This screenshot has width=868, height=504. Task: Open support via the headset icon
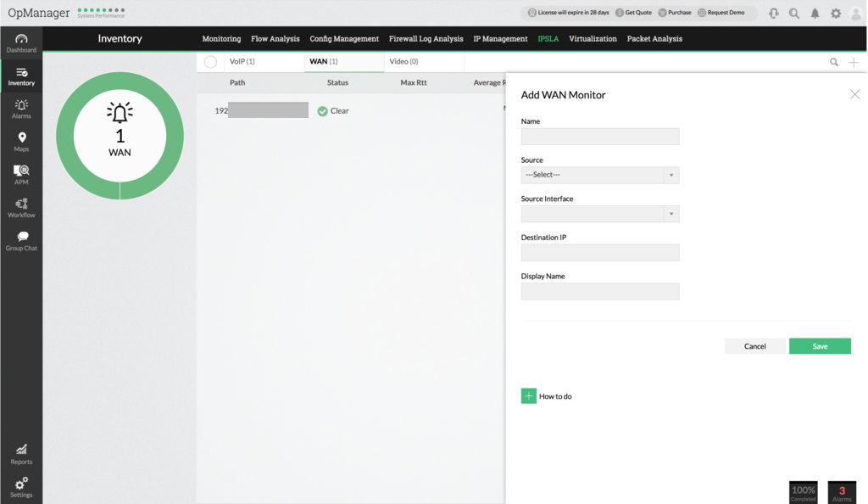(773, 13)
